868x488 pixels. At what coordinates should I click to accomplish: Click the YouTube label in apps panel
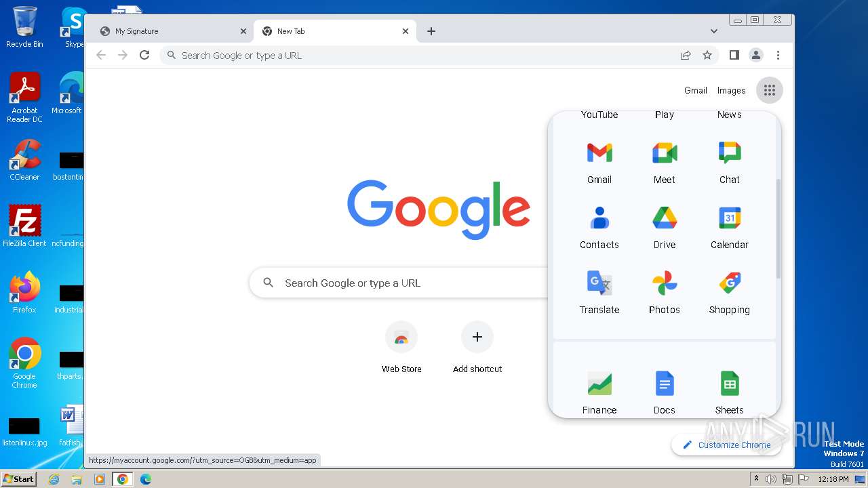pos(599,115)
